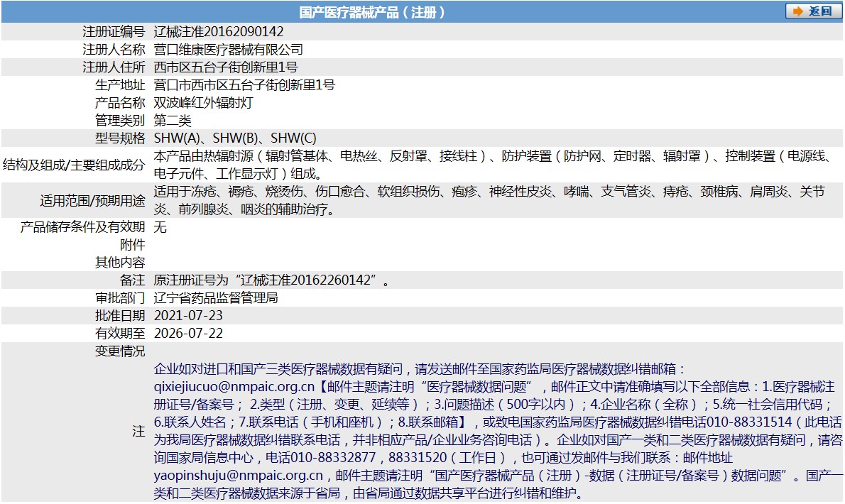Viewport: 845px width, 504px height.
Task: Select email qixiejiucuo@nmpaic.org.cn in the note
Action: click(x=234, y=387)
